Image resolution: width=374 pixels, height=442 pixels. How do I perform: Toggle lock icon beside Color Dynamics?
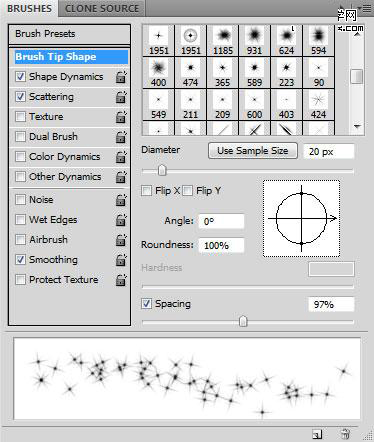(121, 157)
